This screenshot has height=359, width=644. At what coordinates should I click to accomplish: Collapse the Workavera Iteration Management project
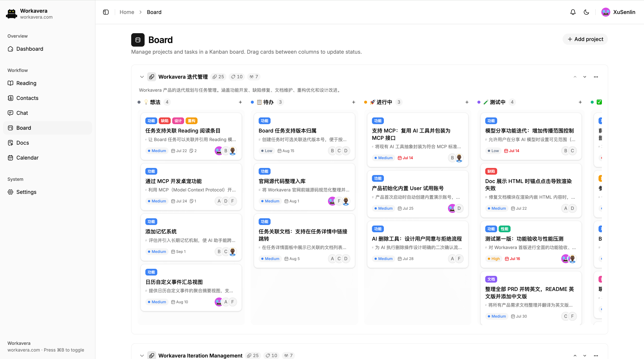tap(142, 355)
